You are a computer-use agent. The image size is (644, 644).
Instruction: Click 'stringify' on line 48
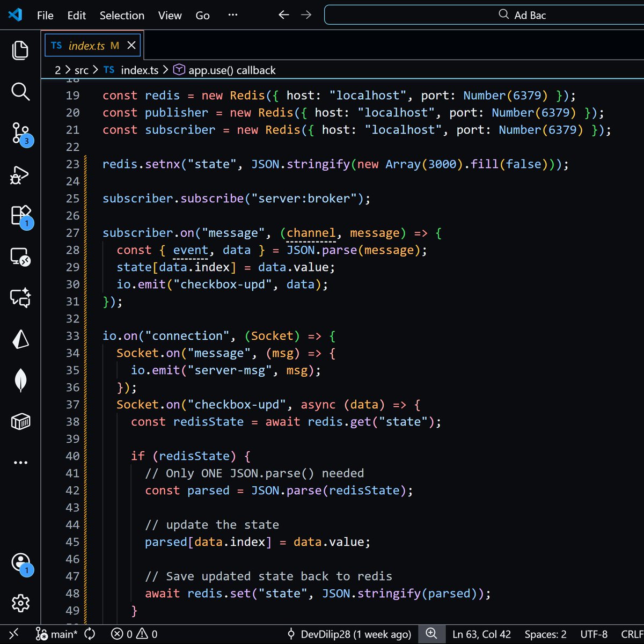pyautogui.click(x=390, y=594)
